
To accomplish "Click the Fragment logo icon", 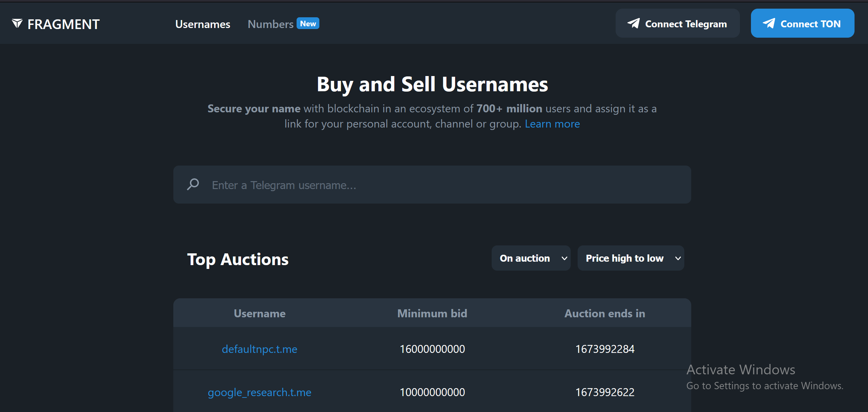I will (17, 24).
